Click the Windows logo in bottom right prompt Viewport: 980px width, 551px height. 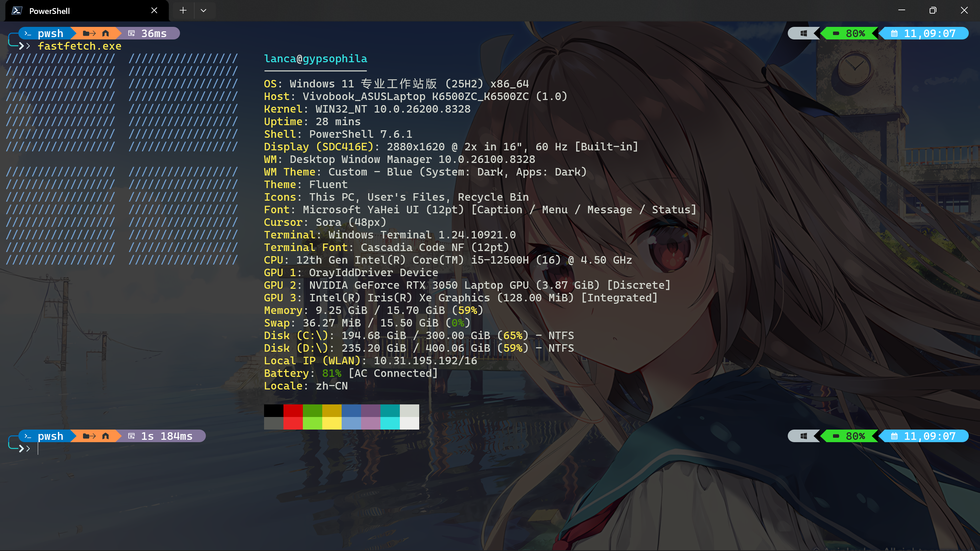tap(803, 436)
